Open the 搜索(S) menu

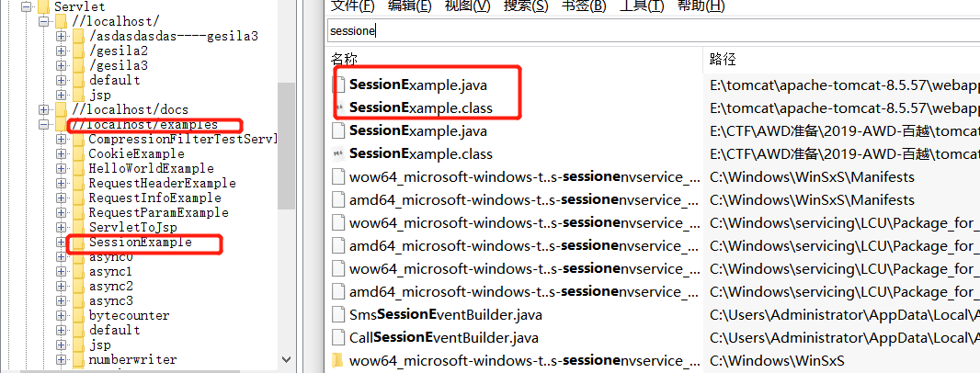tap(526, 6)
